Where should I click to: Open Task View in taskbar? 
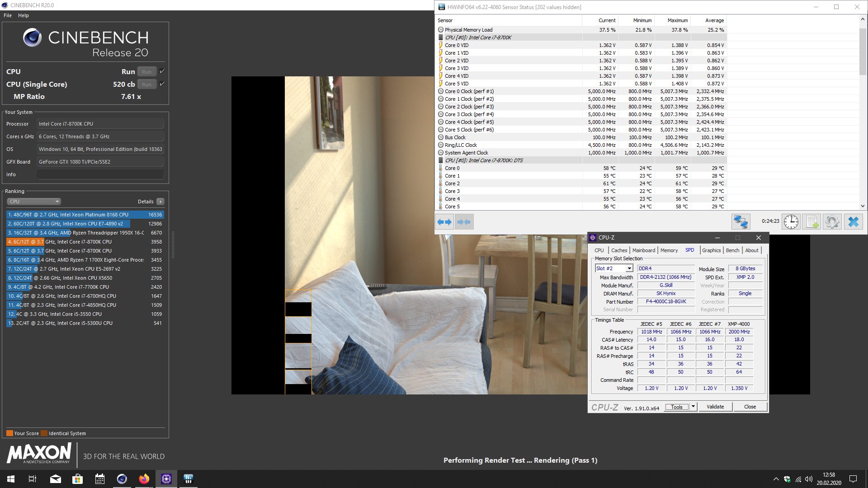coord(33,479)
